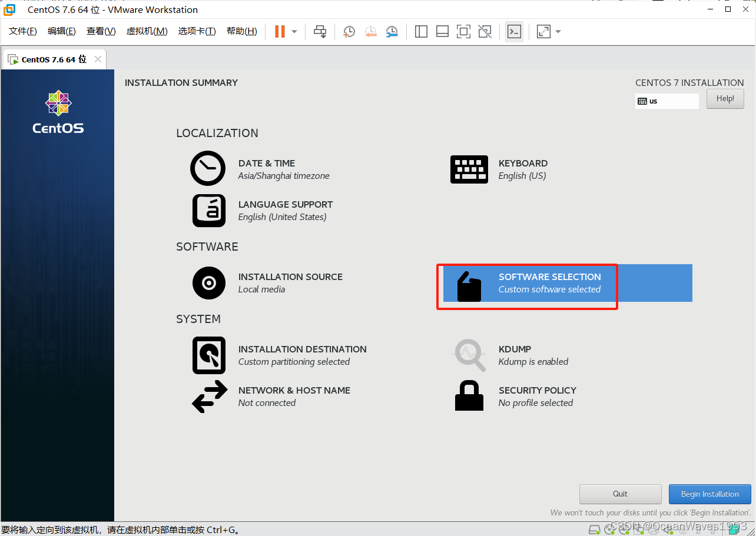Open the 虚拟机(M) menu
Viewport: 756px width, 536px height.
click(x=147, y=31)
